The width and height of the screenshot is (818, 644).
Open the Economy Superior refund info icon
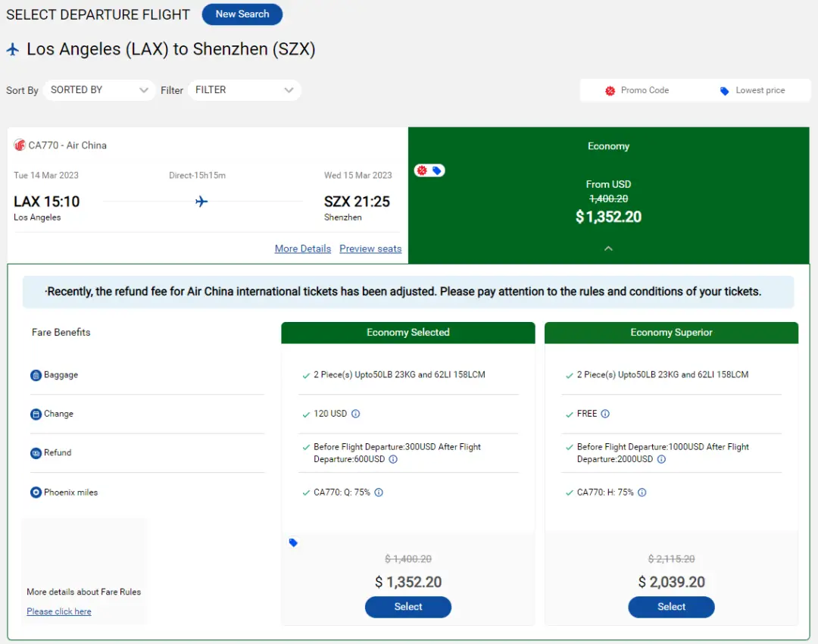point(661,459)
